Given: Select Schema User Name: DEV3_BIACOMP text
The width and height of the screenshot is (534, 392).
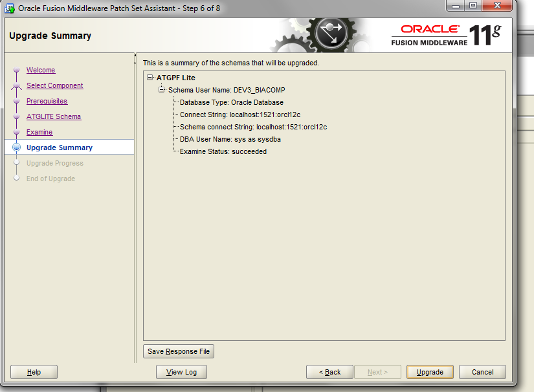Looking at the screenshot, I should click(227, 90).
